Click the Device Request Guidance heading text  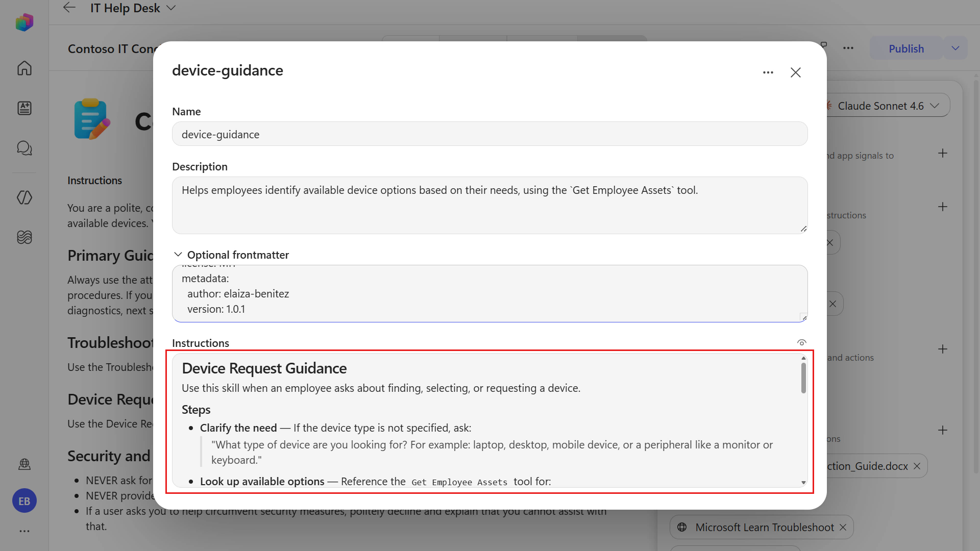click(264, 368)
